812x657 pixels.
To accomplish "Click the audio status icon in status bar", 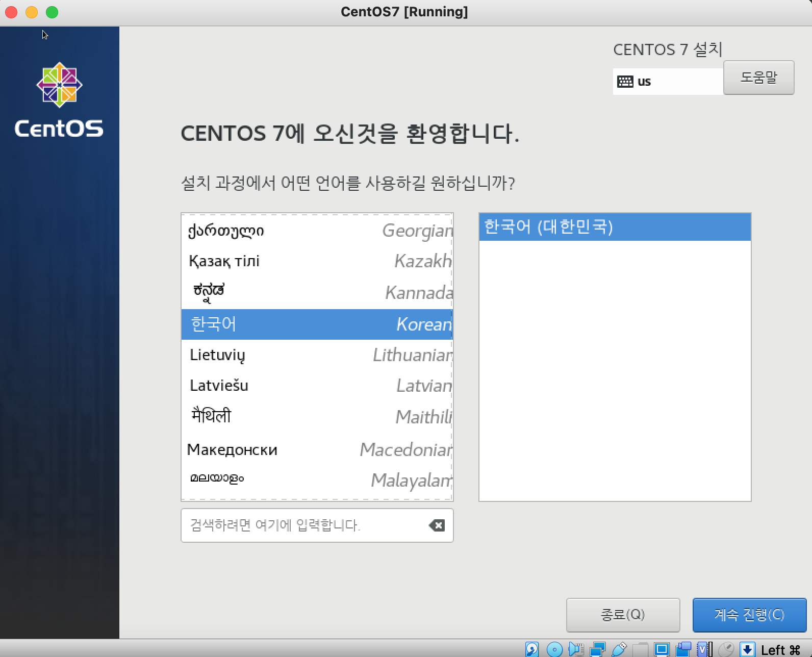I will pos(576,649).
